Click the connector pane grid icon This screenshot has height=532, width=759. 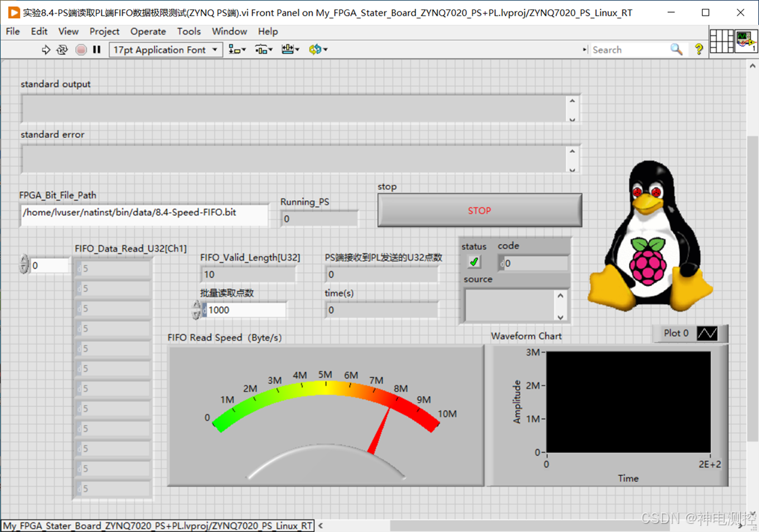tap(722, 41)
